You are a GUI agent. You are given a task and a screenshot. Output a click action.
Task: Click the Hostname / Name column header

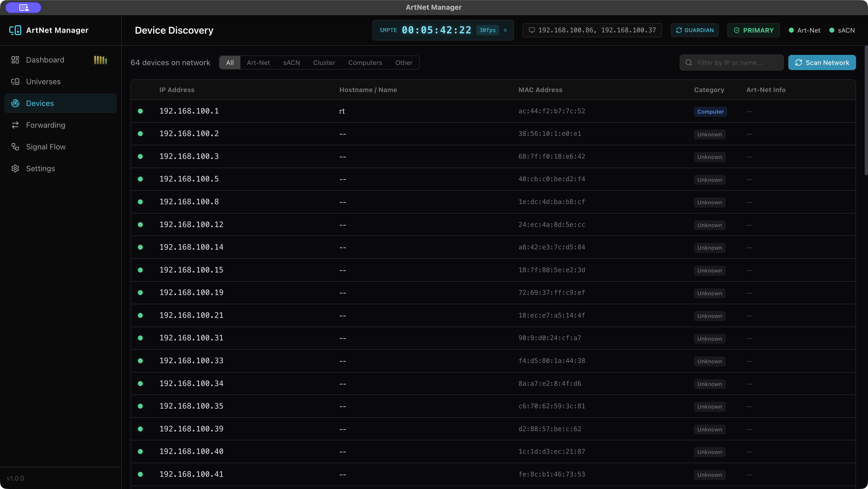368,90
